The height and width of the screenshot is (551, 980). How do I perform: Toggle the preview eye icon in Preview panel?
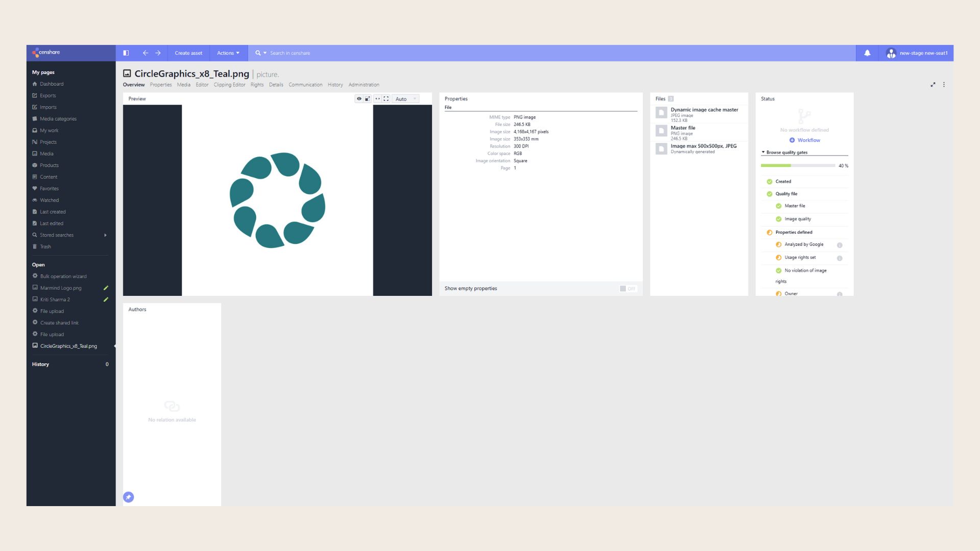(359, 98)
